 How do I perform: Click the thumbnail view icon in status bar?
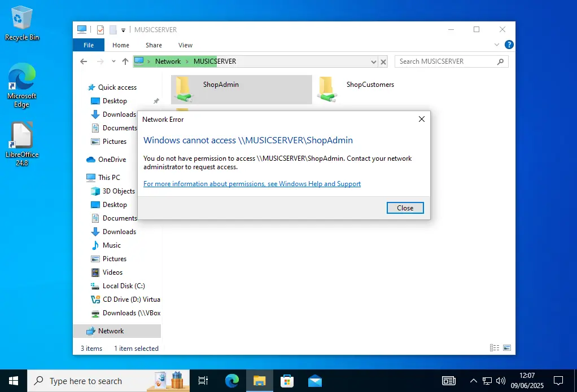pyautogui.click(x=508, y=347)
